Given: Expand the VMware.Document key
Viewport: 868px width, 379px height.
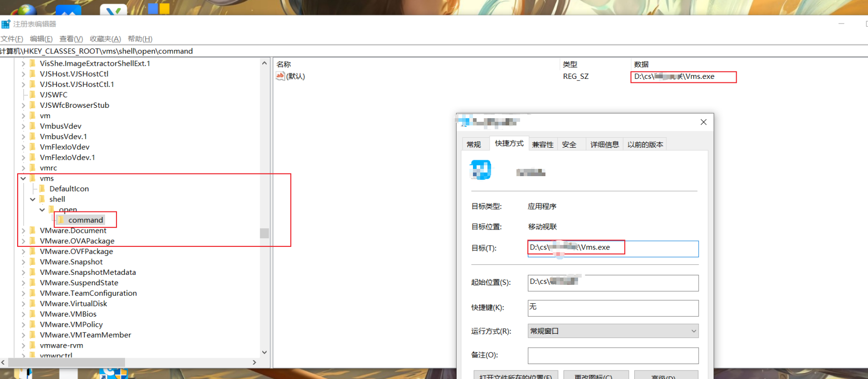Looking at the screenshot, I should pos(23,230).
